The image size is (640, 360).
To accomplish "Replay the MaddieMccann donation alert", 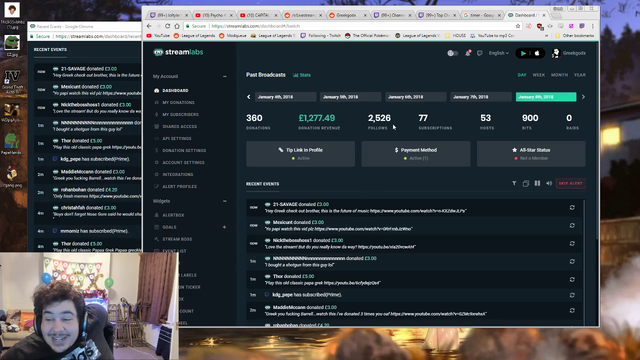I will pos(572,311).
